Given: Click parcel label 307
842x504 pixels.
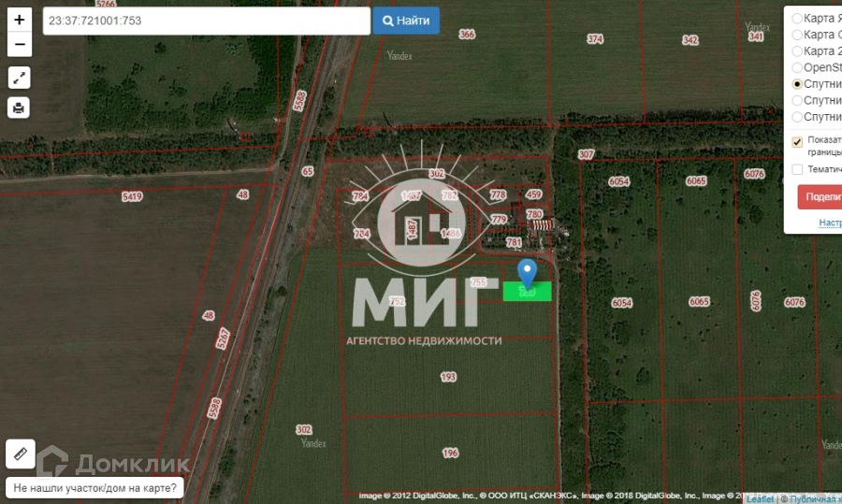Looking at the screenshot, I should 587,154.
